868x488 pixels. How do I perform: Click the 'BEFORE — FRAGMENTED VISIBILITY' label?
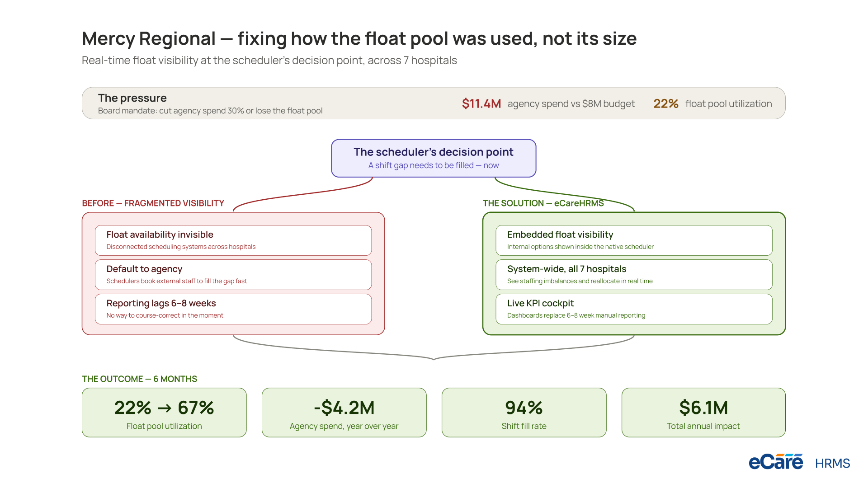point(153,203)
